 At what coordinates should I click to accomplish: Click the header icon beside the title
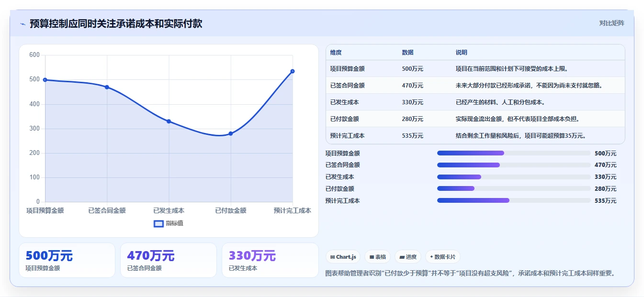pyautogui.click(x=23, y=24)
